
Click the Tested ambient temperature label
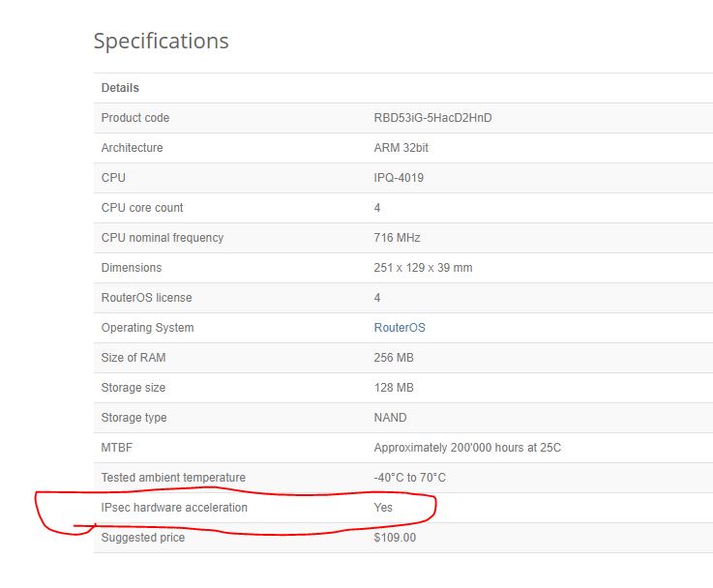coord(173,478)
